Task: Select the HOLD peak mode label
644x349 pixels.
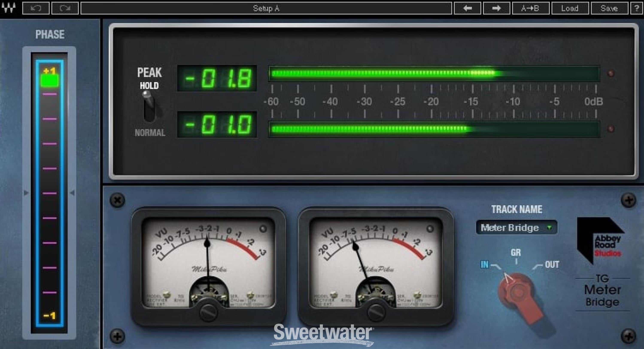Action: [149, 86]
